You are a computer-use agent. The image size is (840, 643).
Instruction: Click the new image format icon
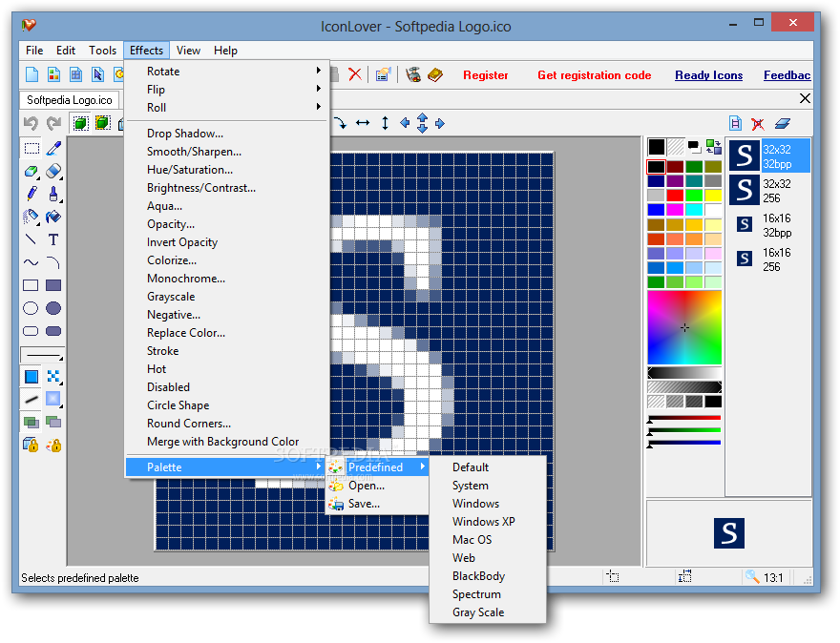pyautogui.click(x=736, y=124)
